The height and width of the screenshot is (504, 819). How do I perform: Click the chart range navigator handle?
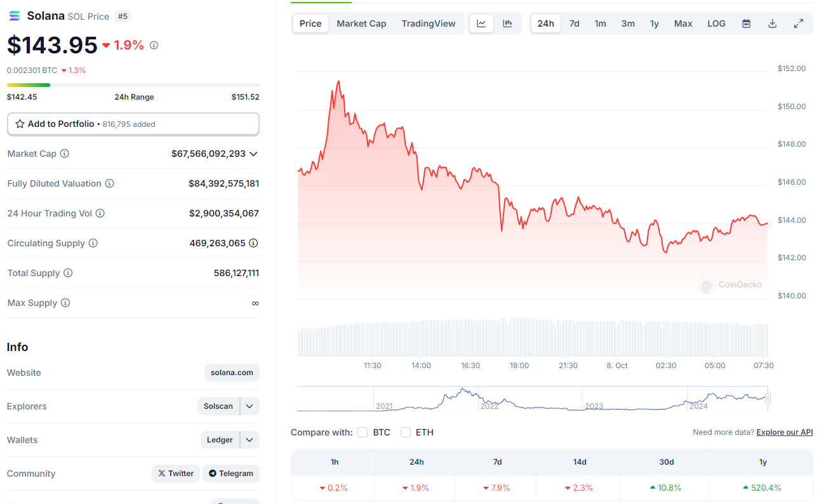click(x=768, y=399)
